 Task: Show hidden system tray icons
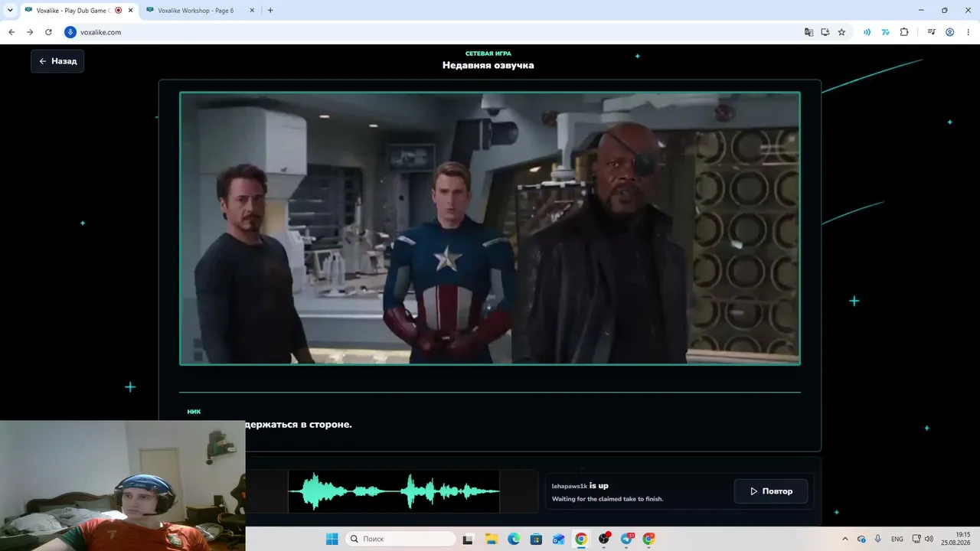click(x=844, y=539)
